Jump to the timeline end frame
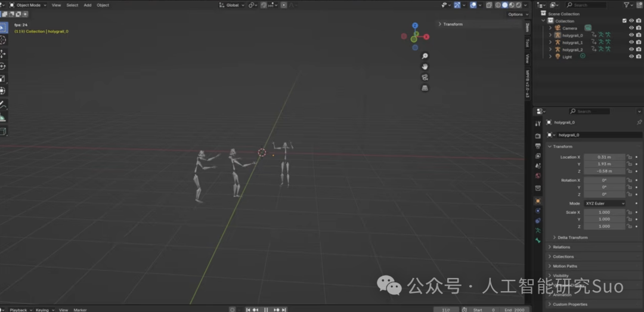The image size is (644, 312). [x=284, y=310]
